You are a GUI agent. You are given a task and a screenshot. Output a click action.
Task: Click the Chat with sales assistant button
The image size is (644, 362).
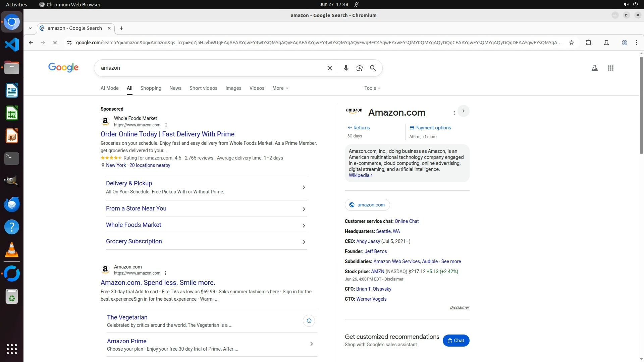[x=456, y=341]
